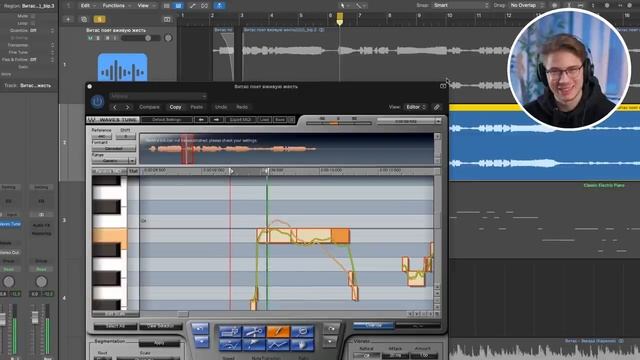Screen dimensions: 640x360
Task: Open the Functions menu in Logic
Action: click(x=116, y=5)
